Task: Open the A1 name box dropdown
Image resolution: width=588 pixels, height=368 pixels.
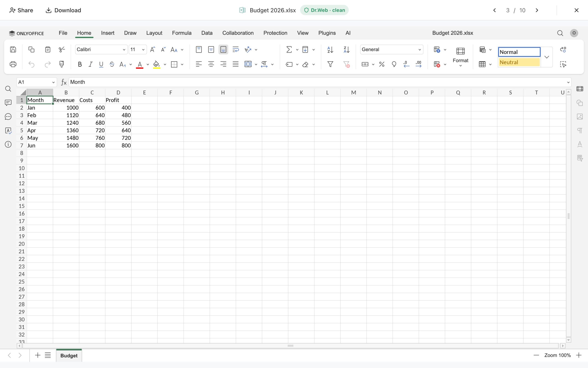Action: pos(53,82)
